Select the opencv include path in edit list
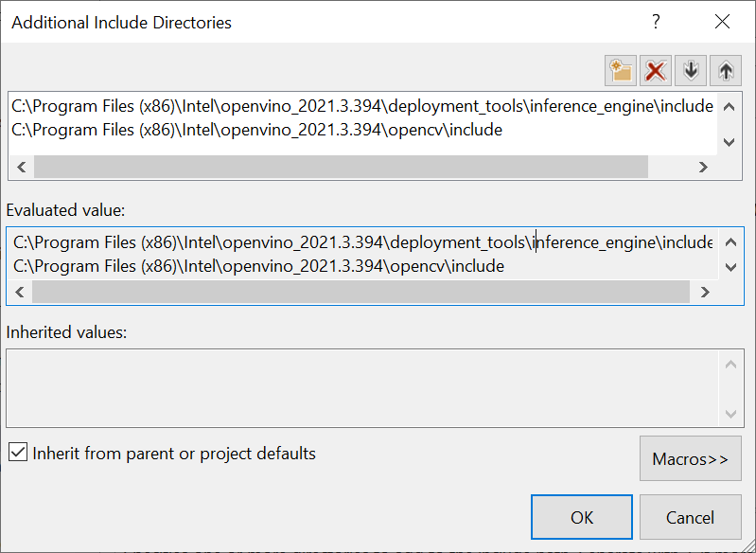 [255, 130]
